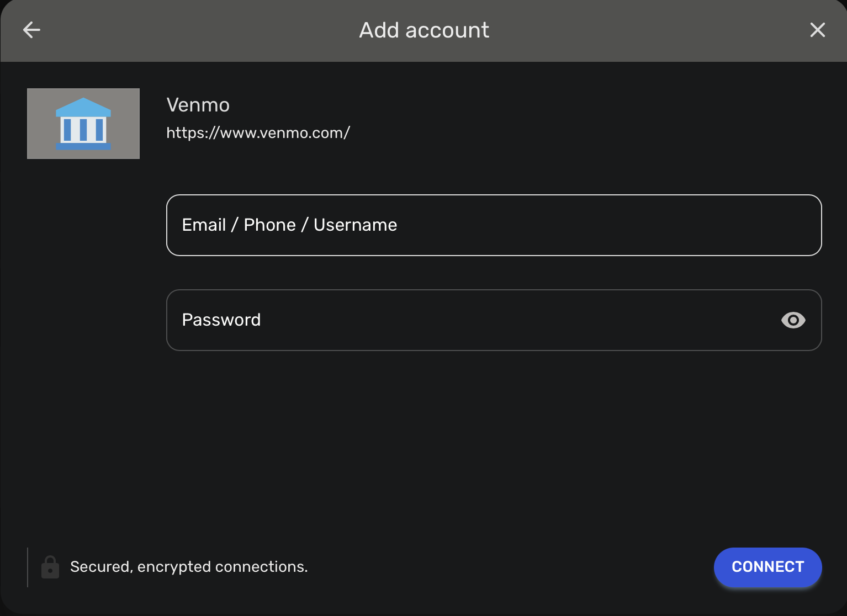
Task: Show password with the eye icon
Action: 793,320
